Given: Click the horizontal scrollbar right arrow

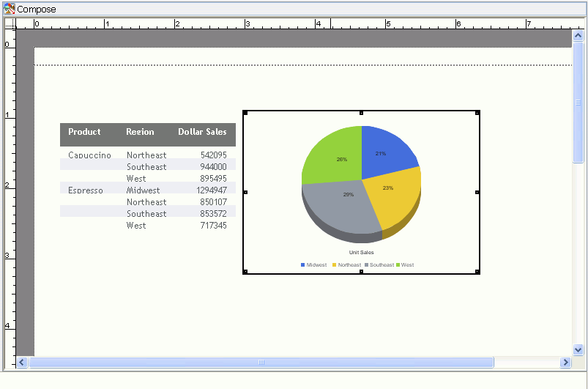Looking at the screenshot, I should [565, 363].
